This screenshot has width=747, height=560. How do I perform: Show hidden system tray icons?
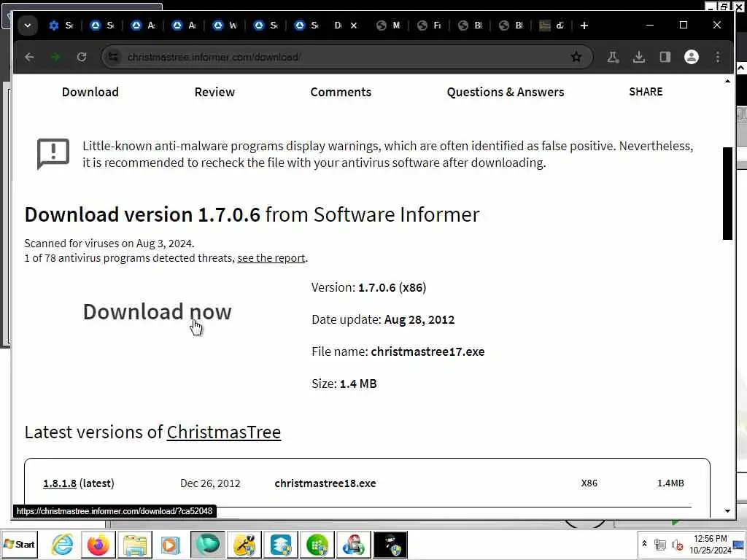[644, 544]
